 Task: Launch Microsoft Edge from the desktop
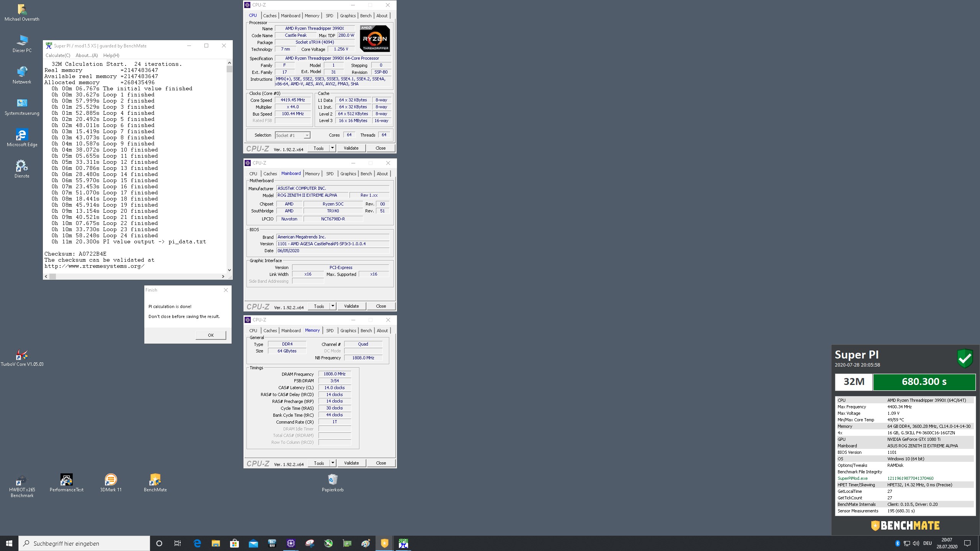[x=22, y=138]
